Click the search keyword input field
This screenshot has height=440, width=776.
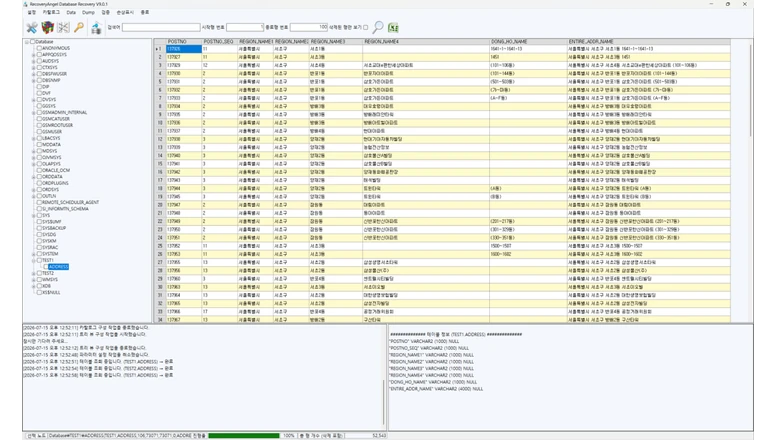[161, 27]
